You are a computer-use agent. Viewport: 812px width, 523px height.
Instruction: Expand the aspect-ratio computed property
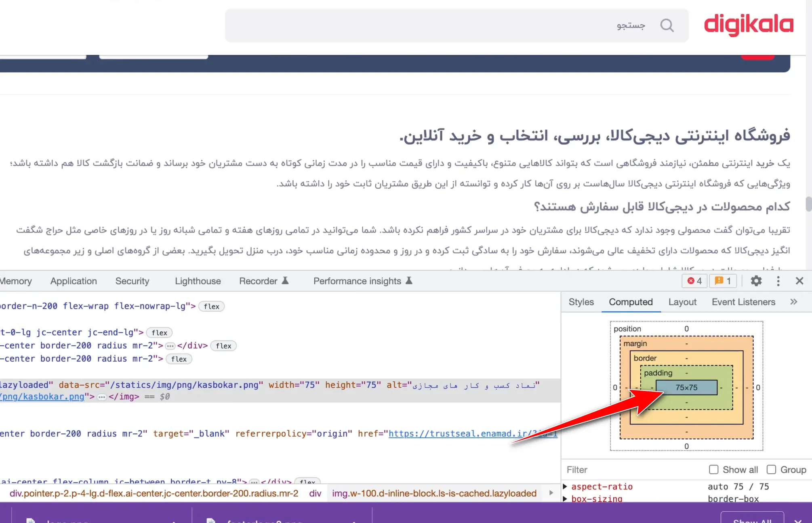(565, 487)
